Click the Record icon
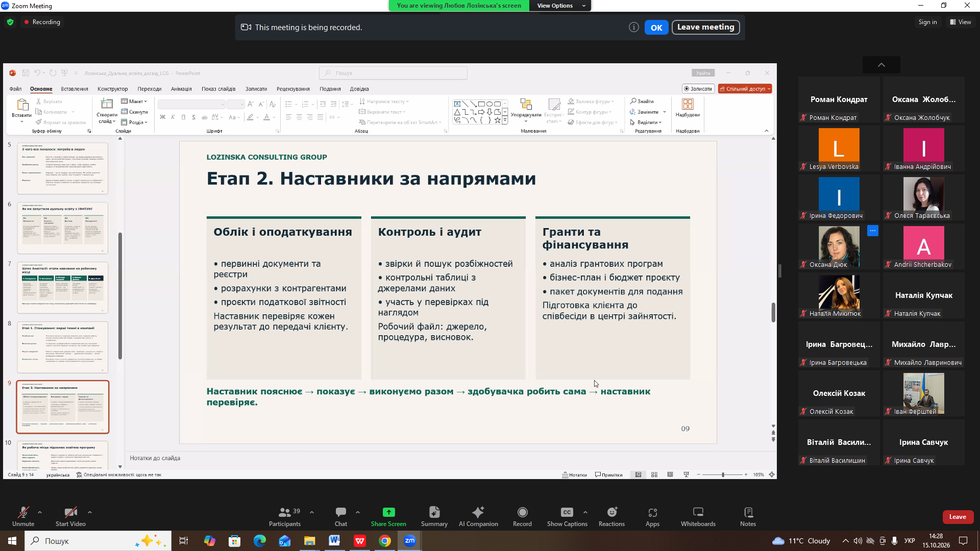The height and width of the screenshot is (551, 980). (522, 512)
